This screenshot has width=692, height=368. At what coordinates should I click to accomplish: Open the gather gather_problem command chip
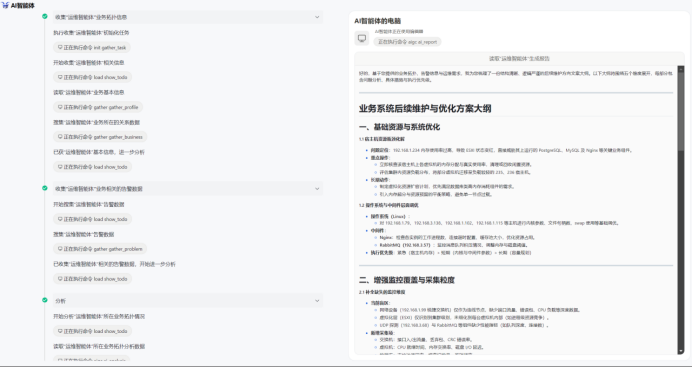[100, 249]
